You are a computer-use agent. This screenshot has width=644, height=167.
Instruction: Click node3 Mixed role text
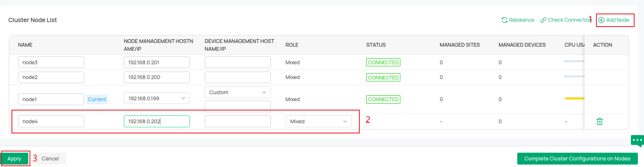tap(292, 63)
